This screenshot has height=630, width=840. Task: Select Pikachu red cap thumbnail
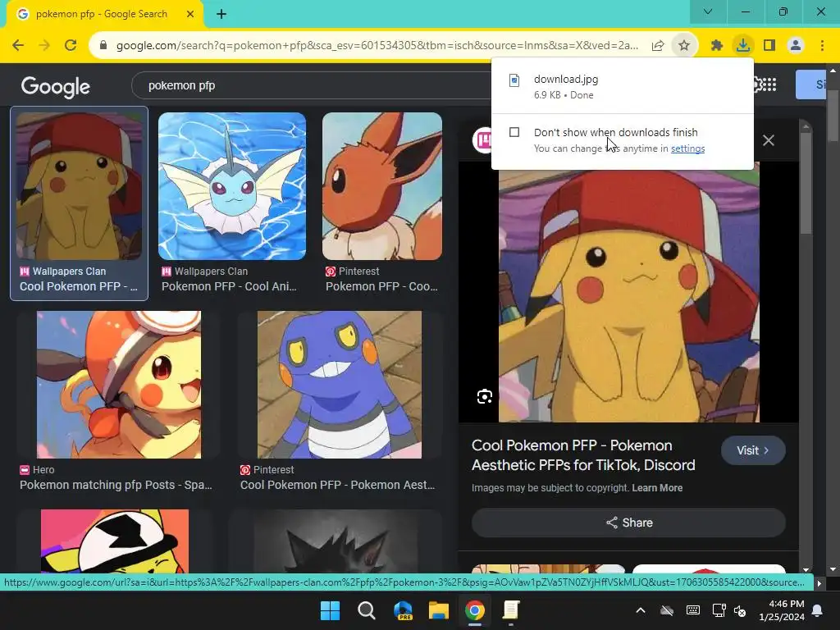(x=80, y=186)
